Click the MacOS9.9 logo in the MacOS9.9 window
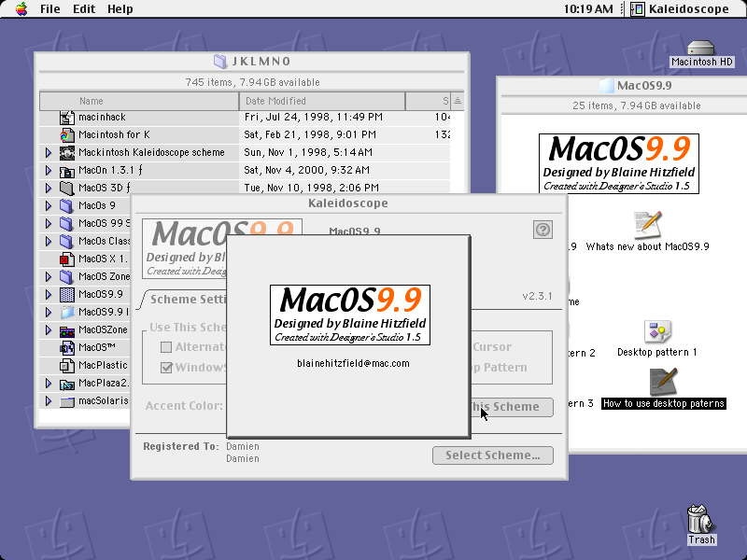This screenshot has width=747, height=560. point(619,163)
